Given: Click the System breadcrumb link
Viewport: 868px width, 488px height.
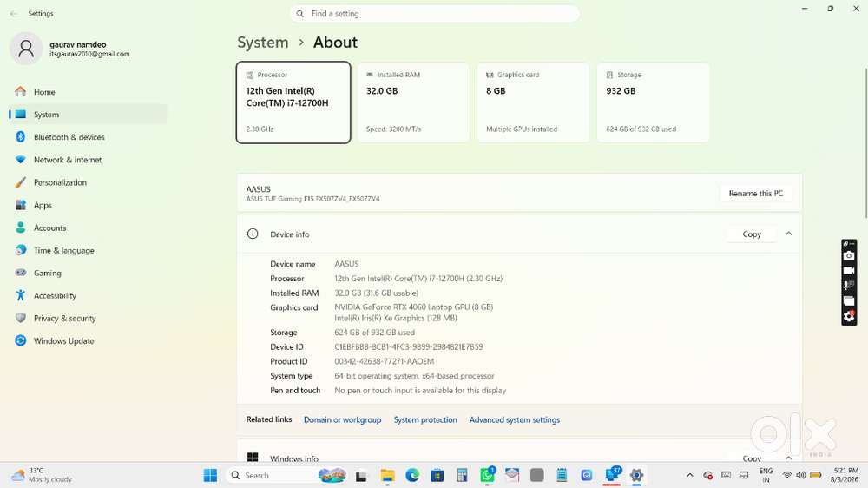Looking at the screenshot, I should coord(263,43).
